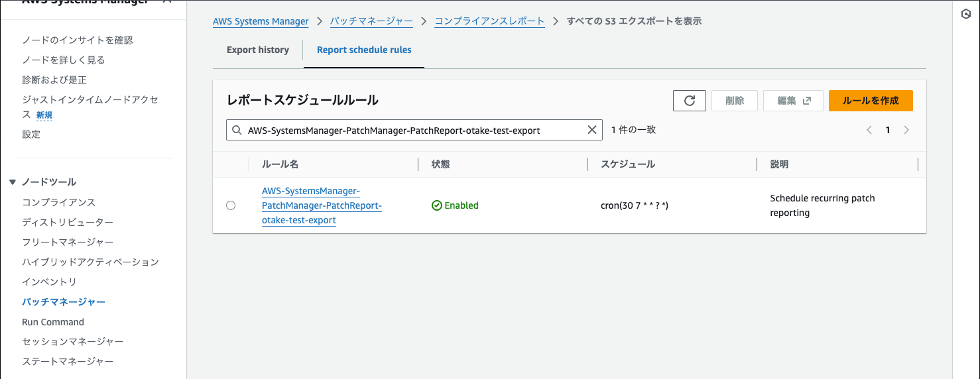The height and width of the screenshot is (379, 980).
Task: Click the magnifier icon in search box
Action: [x=237, y=131]
